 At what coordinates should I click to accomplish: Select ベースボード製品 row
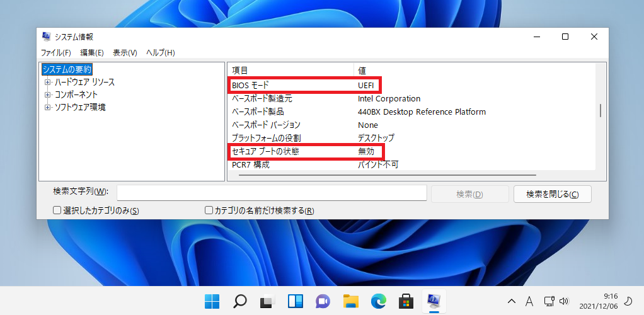pos(411,112)
